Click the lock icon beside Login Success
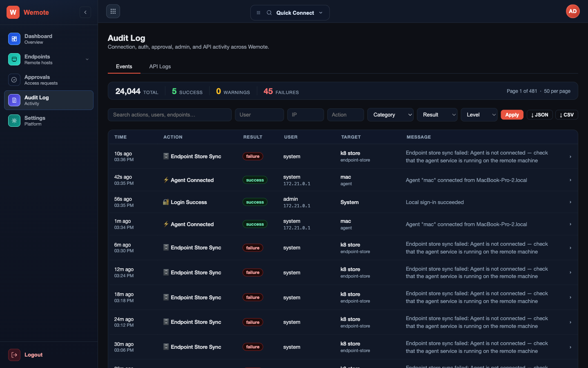Screen dimensions: 588x368 (166, 202)
